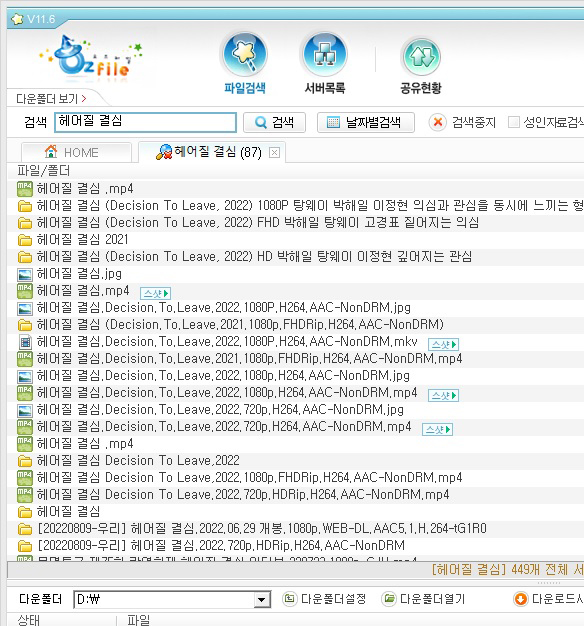Open the 공유현황 sharing status icon
Image resolution: width=584 pixels, height=626 pixels.
tap(421, 57)
